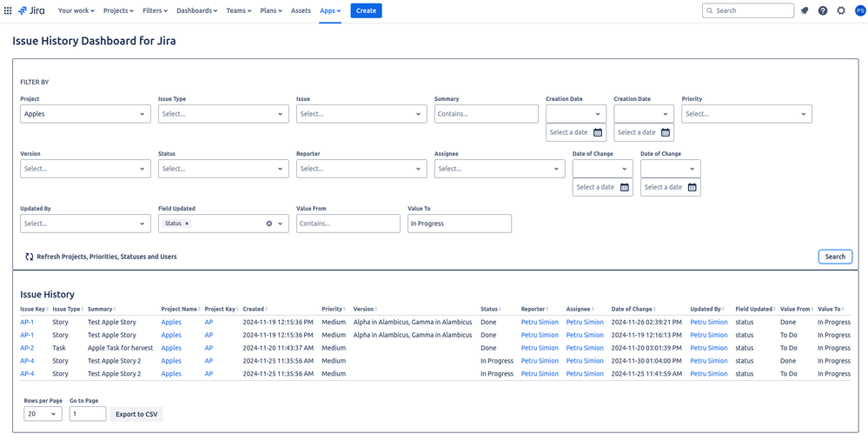Viewport: 868px width, 441px height.
Task: Go to Assets in navigation
Action: (301, 10)
